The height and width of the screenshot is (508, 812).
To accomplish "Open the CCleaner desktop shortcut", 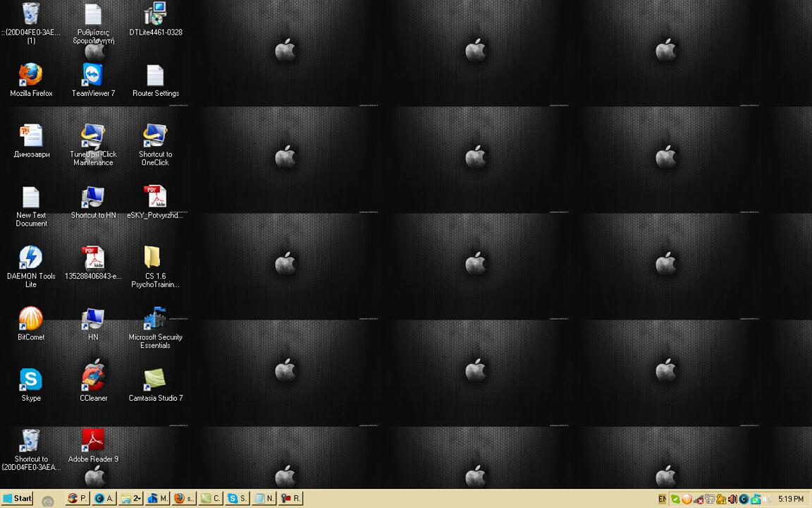I will (x=93, y=380).
